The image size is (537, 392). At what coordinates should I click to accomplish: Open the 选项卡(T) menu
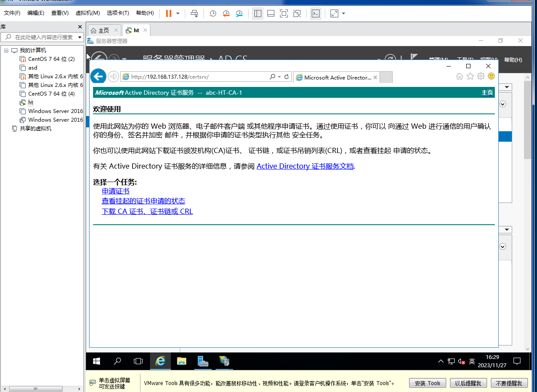118,13
